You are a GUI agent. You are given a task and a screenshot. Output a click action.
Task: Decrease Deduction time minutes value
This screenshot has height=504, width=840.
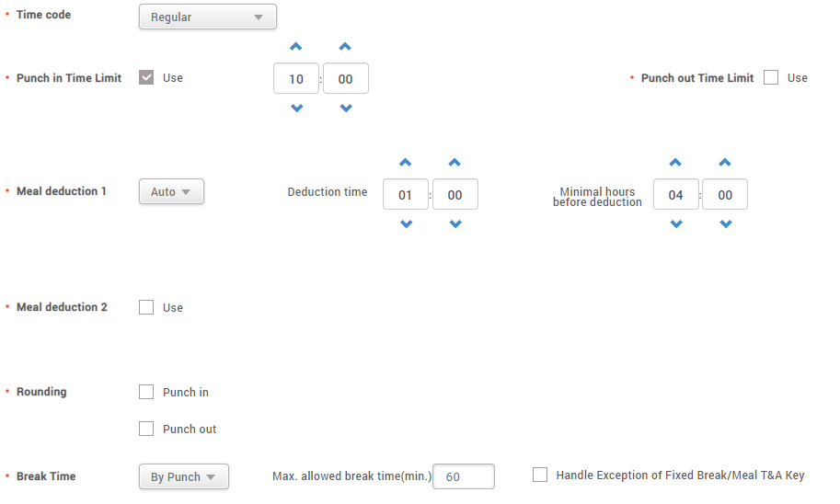[x=455, y=224]
